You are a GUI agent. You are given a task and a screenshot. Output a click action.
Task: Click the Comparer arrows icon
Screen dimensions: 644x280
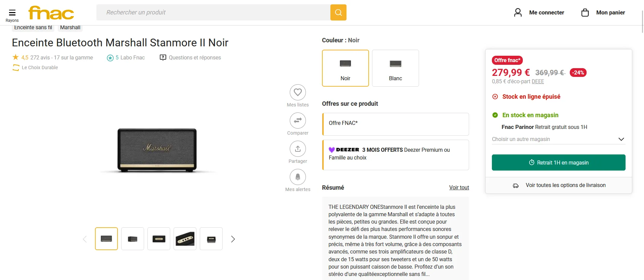297,121
